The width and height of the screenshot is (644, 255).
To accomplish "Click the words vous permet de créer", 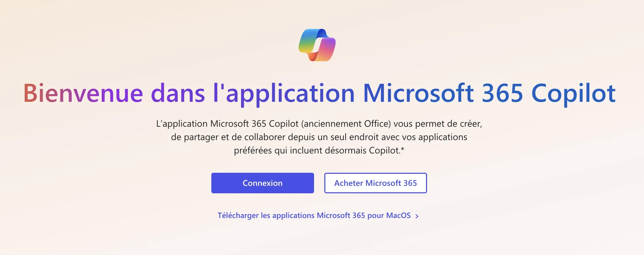I will point(438,124).
